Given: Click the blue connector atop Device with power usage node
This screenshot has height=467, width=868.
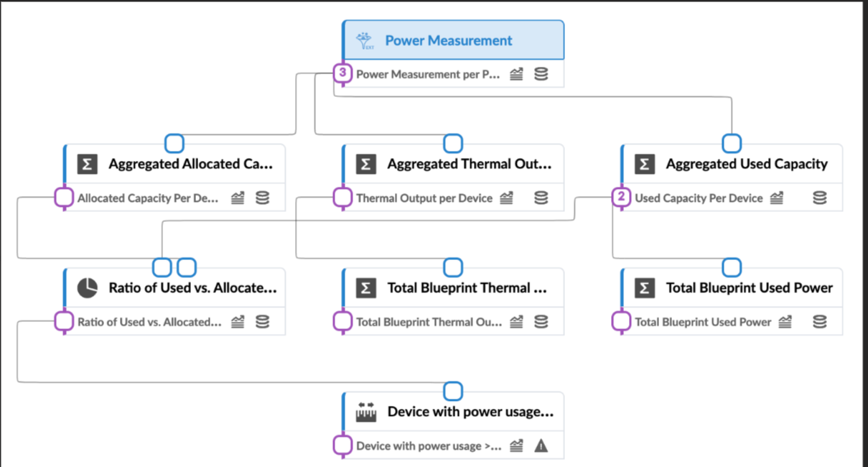Looking at the screenshot, I should [x=453, y=391].
